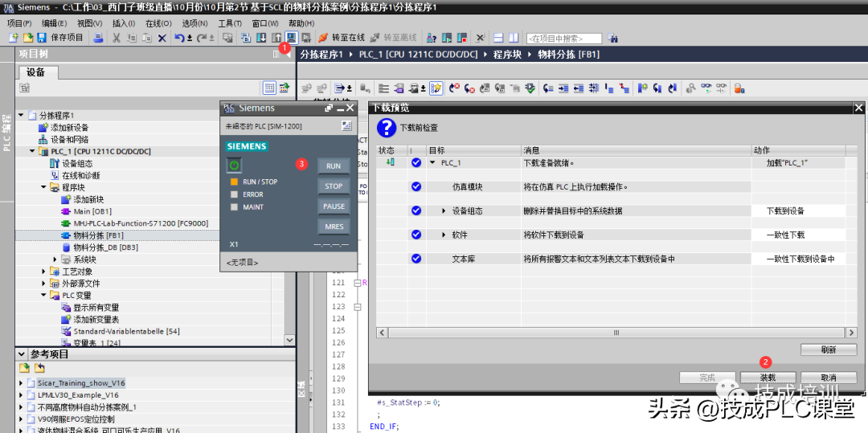Collapse 分拣程序1 root tree node
868x433 pixels.
click(x=22, y=116)
